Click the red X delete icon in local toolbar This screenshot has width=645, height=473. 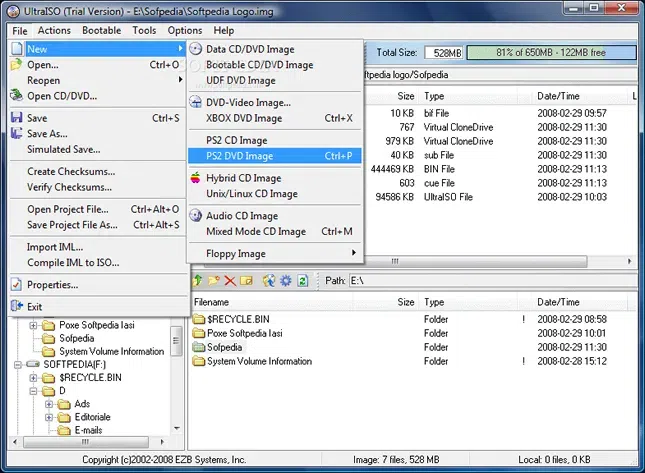pyautogui.click(x=230, y=281)
